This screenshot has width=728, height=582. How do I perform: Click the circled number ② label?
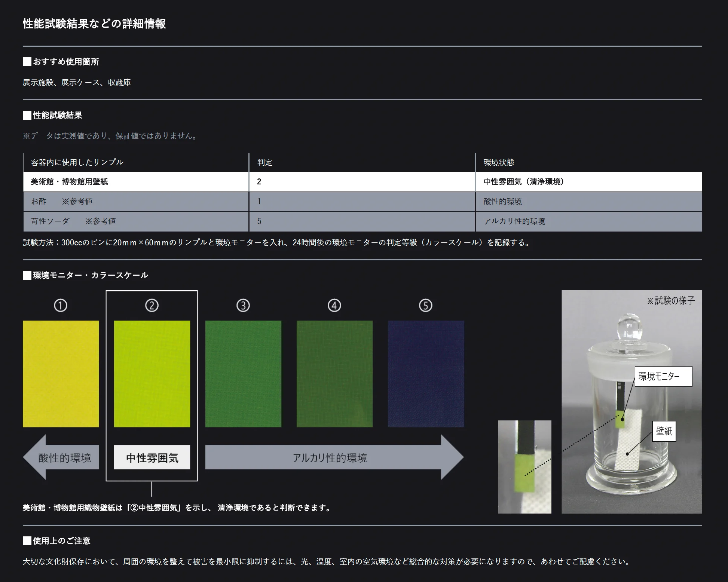coord(152,306)
